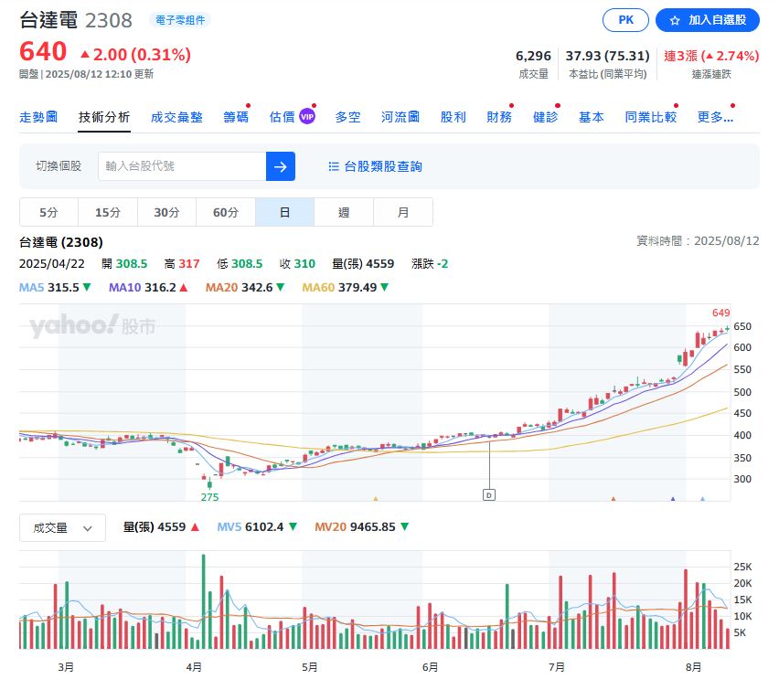Screen dimensions: 779x700
Task: Focus the 輸入台股代號 input field
Action: [x=182, y=166]
